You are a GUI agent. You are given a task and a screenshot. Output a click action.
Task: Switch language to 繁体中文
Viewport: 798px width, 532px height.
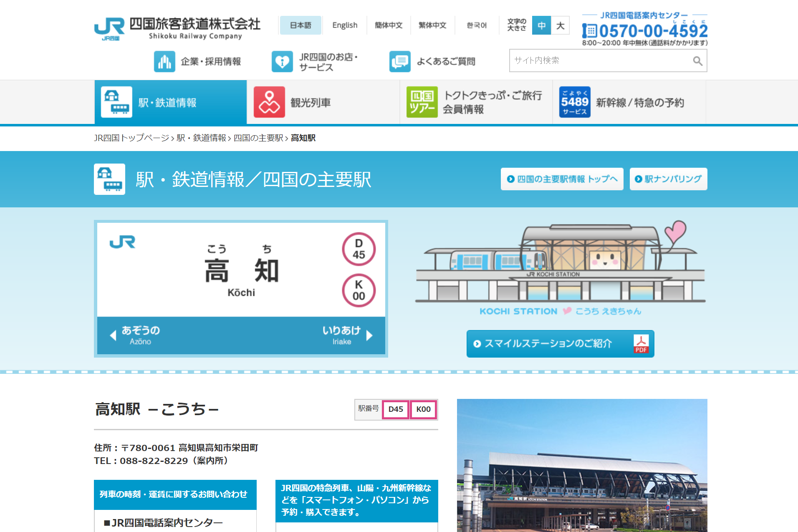click(432, 25)
